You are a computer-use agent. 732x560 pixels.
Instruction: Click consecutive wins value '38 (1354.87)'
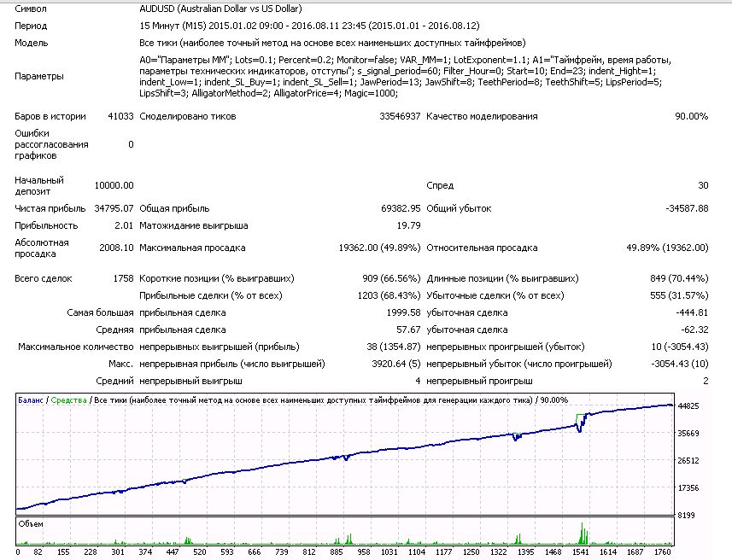point(394,347)
